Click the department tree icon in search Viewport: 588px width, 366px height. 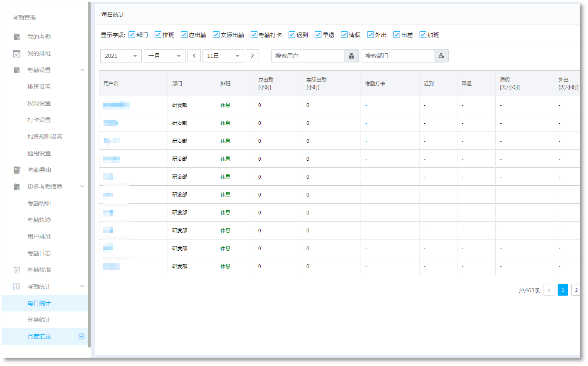coord(441,56)
